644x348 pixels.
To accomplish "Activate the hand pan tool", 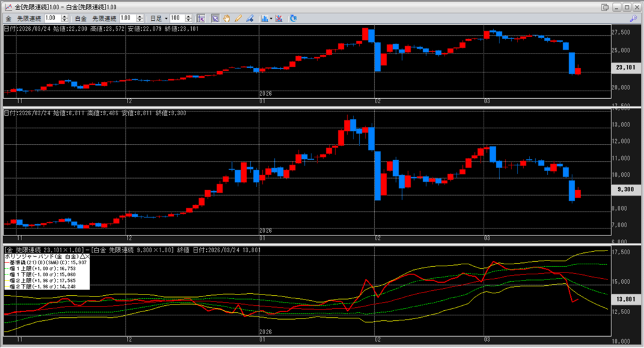I will click(x=227, y=18).
